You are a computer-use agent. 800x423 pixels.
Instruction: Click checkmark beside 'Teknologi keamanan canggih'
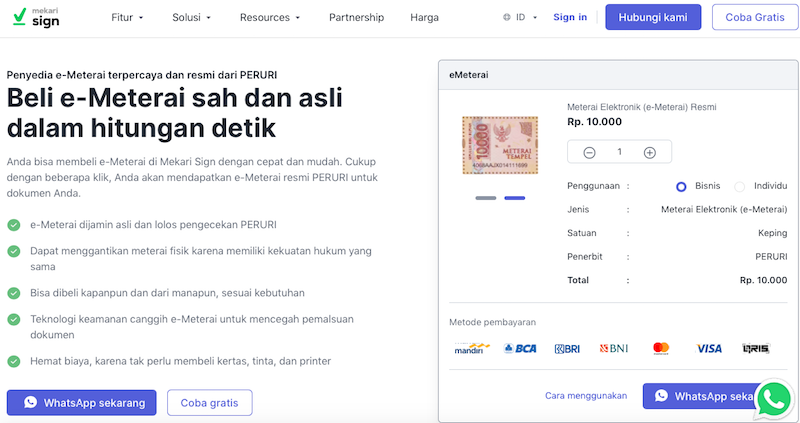point(14,319)
